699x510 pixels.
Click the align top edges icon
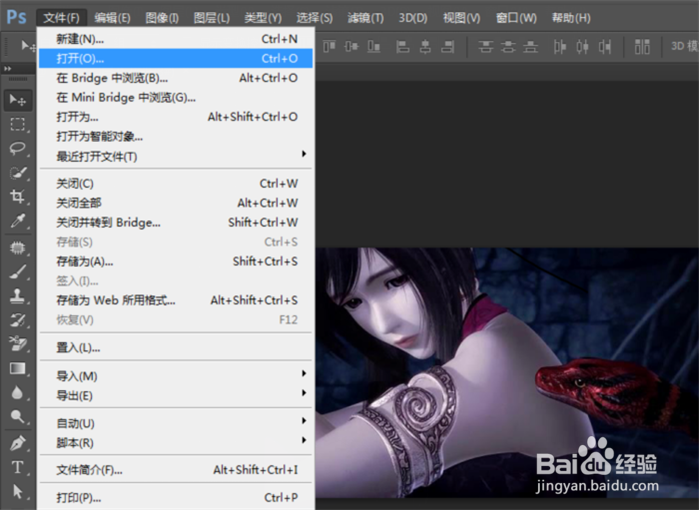pyautogui.click(x=329, y=46)
